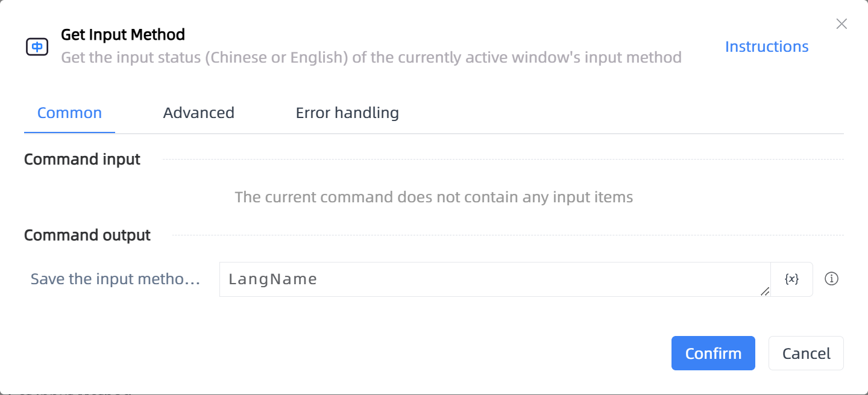Switch to the Advanced tab

(x=199, y=113)
